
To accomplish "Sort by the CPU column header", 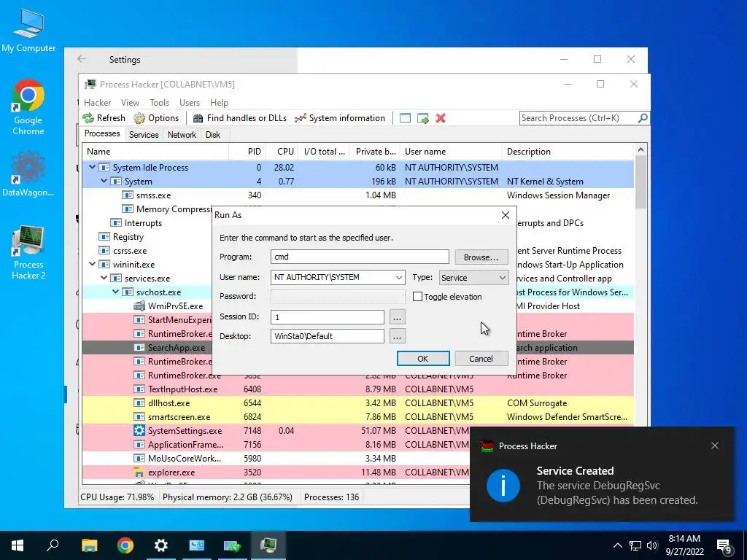I will click(282, 152).
